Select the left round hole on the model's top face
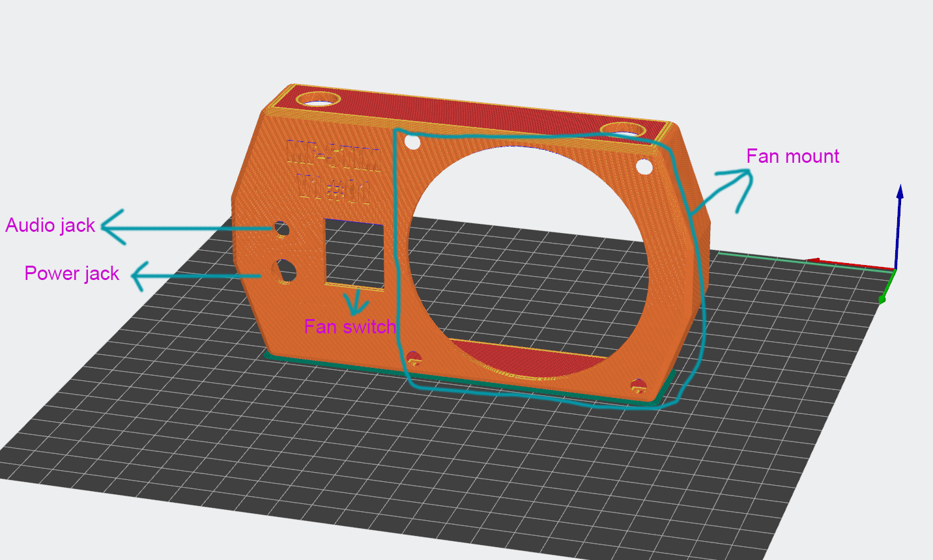 (x=318, y=100)
